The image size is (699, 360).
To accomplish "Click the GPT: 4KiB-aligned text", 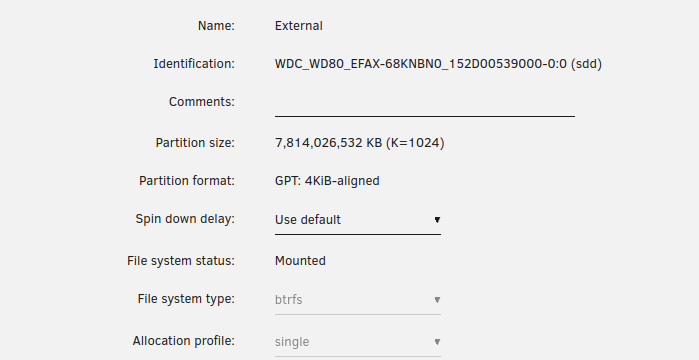I will [327, 181].
